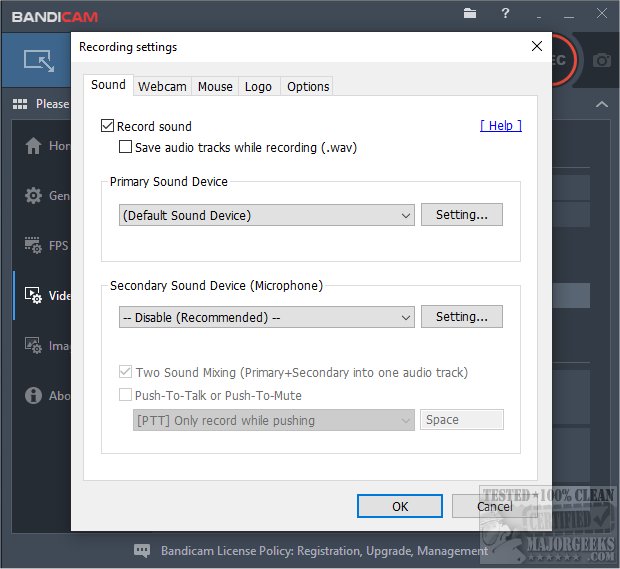Click the speech bubble icon at bottom
Screen dimensions: 620x569
142,550
